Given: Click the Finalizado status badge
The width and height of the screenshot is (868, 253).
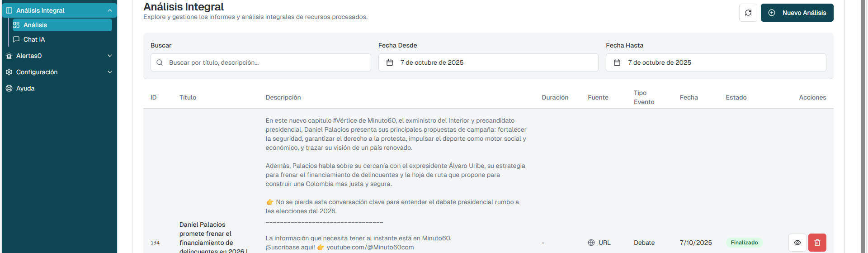Looking at the screenshot, I should (744, 243).
